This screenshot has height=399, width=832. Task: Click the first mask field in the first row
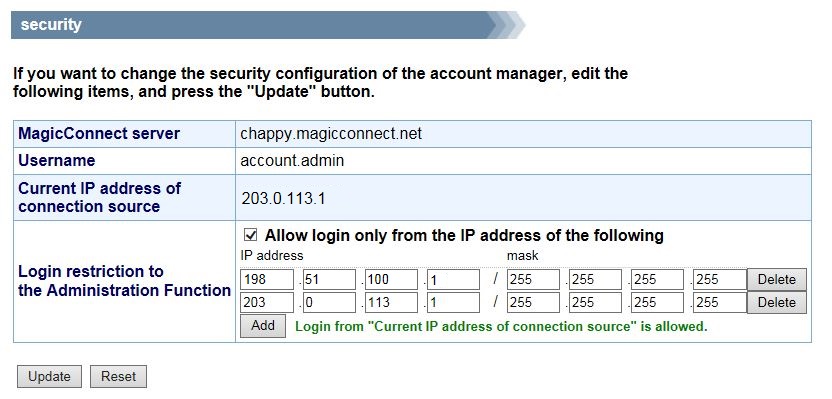pos(533,280)
